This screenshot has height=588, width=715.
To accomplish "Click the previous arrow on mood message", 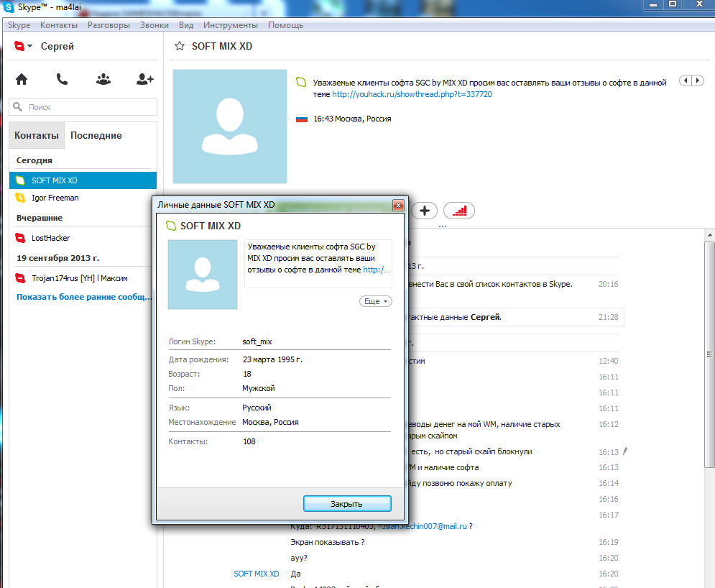I will 686,81.
